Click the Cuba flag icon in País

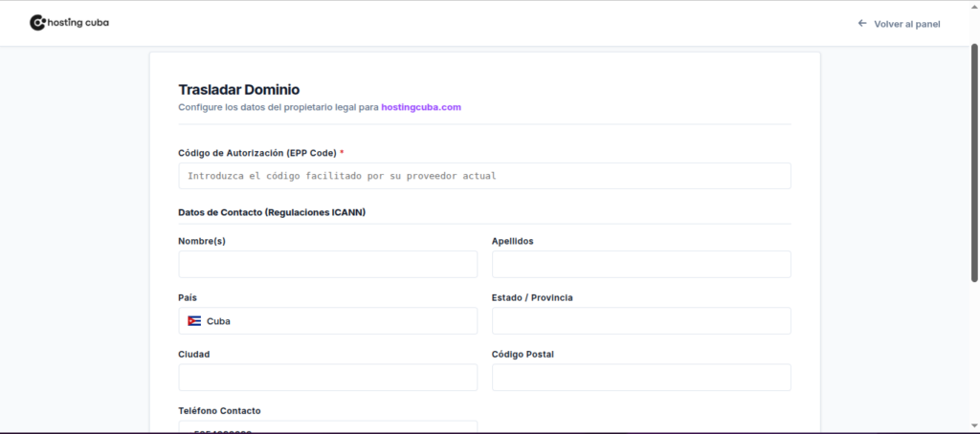[194, 321]
